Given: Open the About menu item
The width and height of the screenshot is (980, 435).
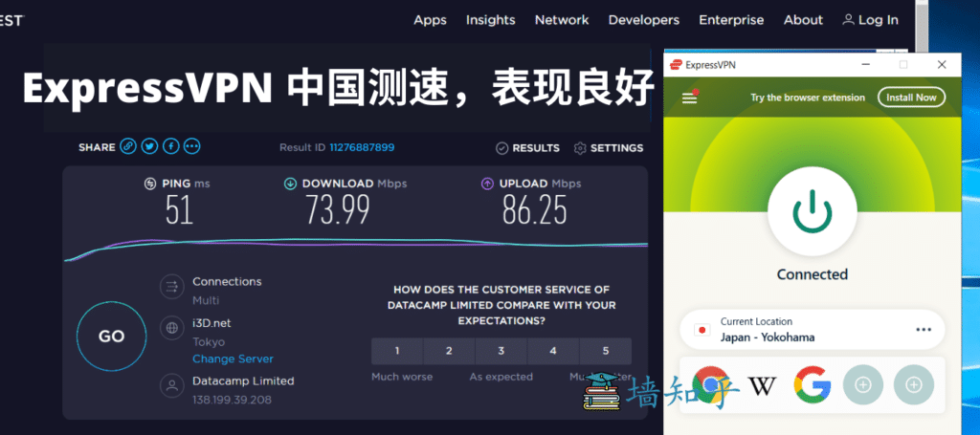Looking at the screenshot, I should coord(803,20).
